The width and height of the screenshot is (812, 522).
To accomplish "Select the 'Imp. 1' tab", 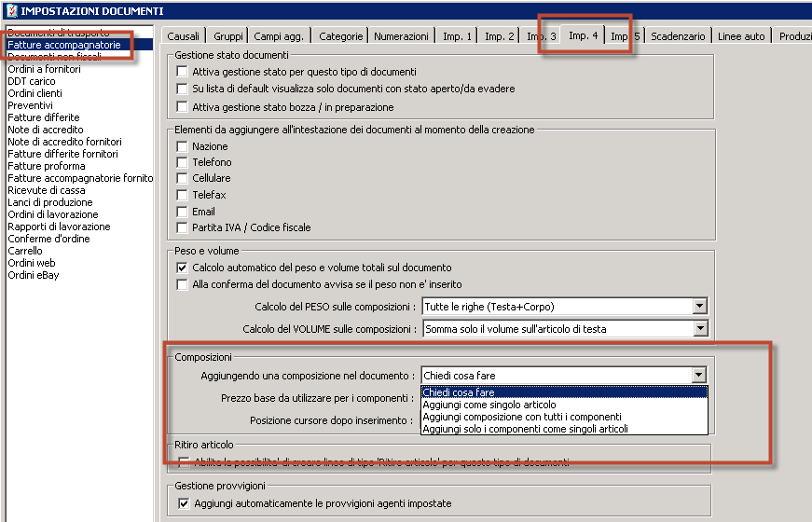I will [x=457, y=36].
